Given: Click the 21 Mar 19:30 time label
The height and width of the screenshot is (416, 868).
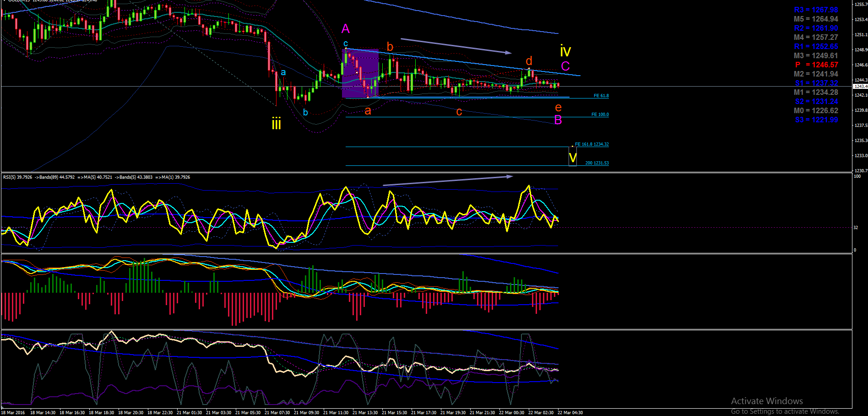Looking at the screenshot, I should click(x=453, y=413).
